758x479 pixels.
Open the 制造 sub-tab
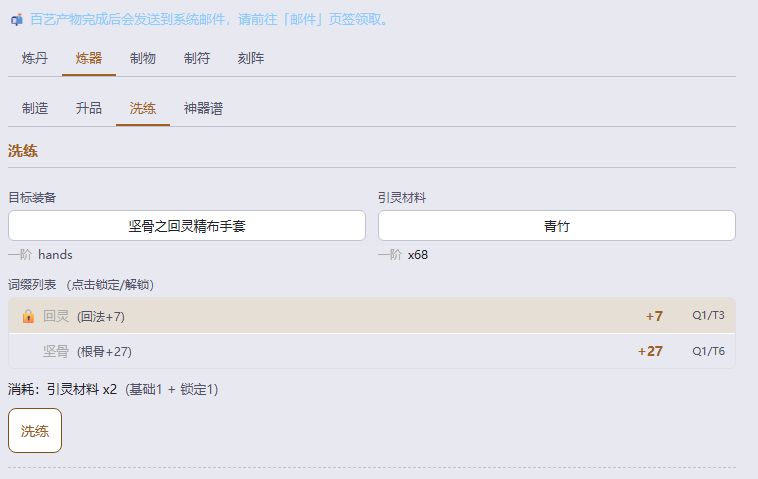[35, 108]
